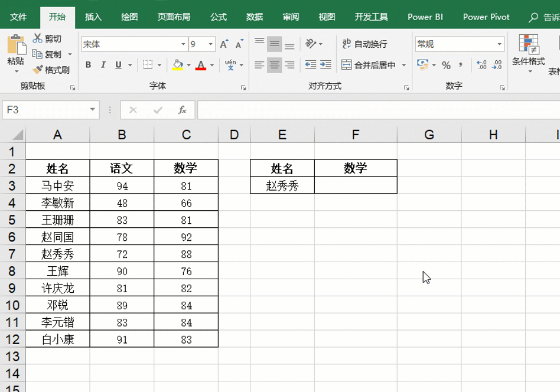
Task: Expand font color palette arrow
Action: 212,66
